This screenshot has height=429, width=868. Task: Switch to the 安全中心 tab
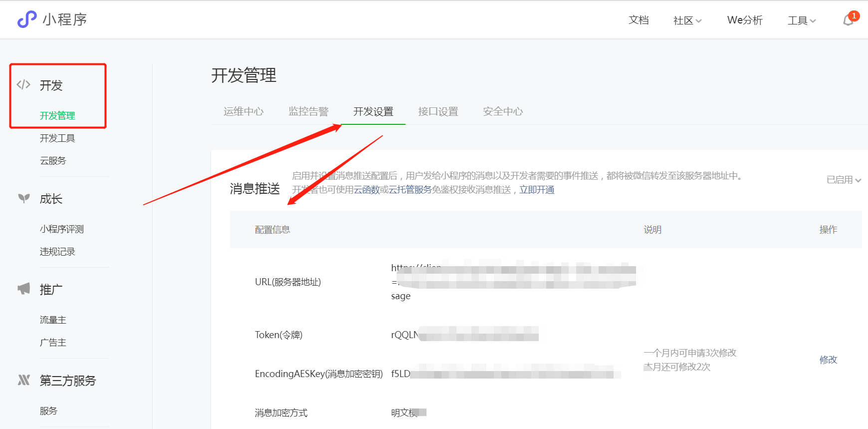[x=503, y=111]
